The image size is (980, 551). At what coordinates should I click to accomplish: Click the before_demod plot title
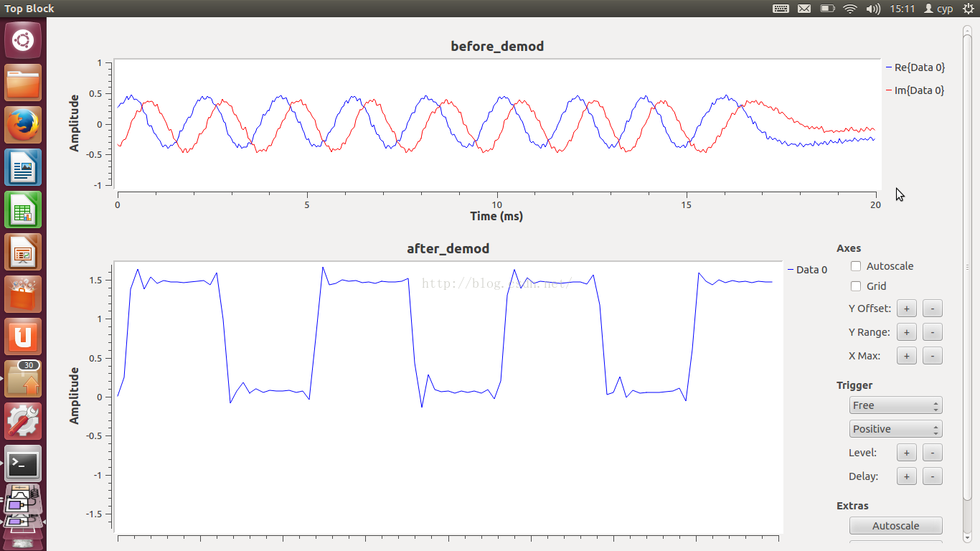click(497, 47)
